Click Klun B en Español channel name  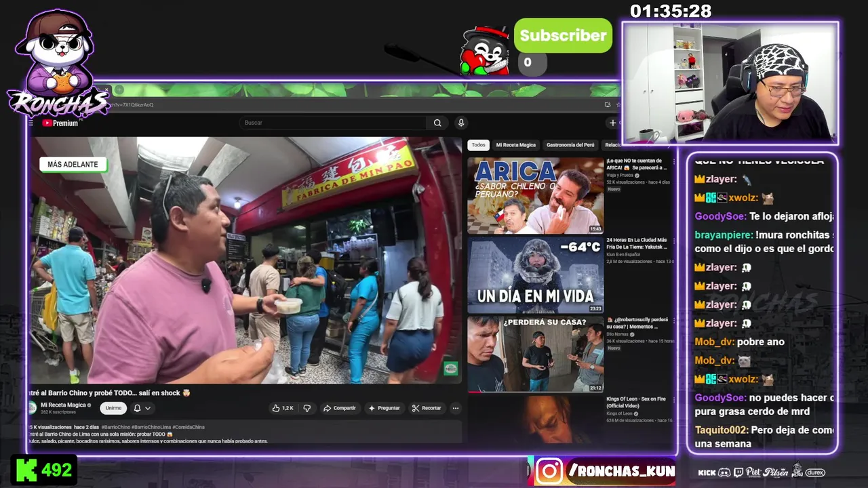[623, 255]
